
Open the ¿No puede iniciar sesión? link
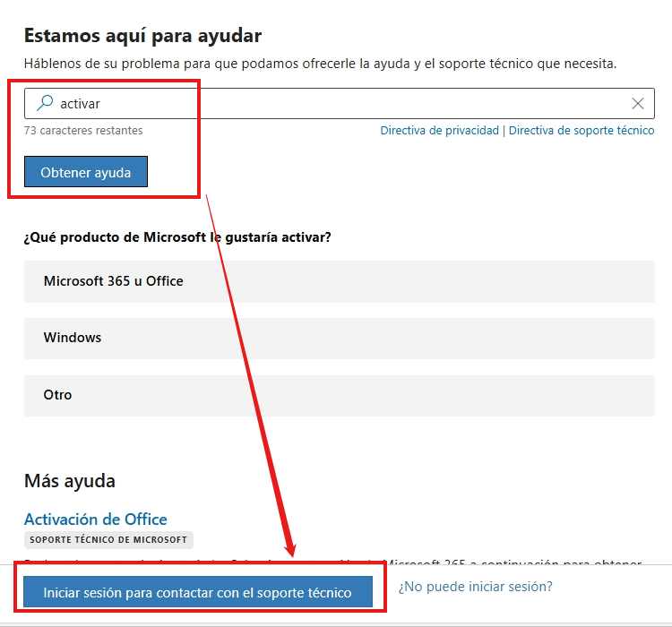[x=476, y=587]
